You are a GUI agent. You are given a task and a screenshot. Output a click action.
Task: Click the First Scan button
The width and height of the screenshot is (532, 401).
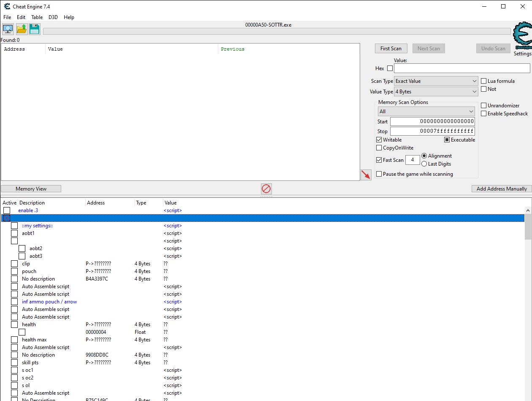pos(391,49)
